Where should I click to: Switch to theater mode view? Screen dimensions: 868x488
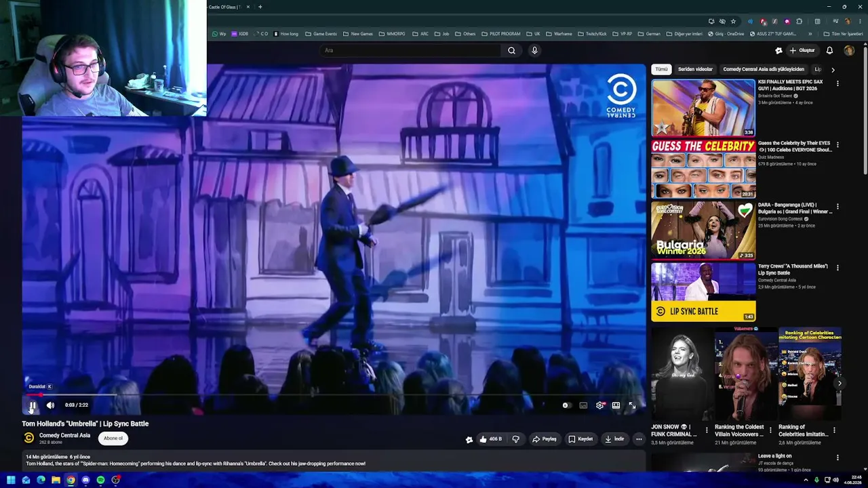click(616, 405)
